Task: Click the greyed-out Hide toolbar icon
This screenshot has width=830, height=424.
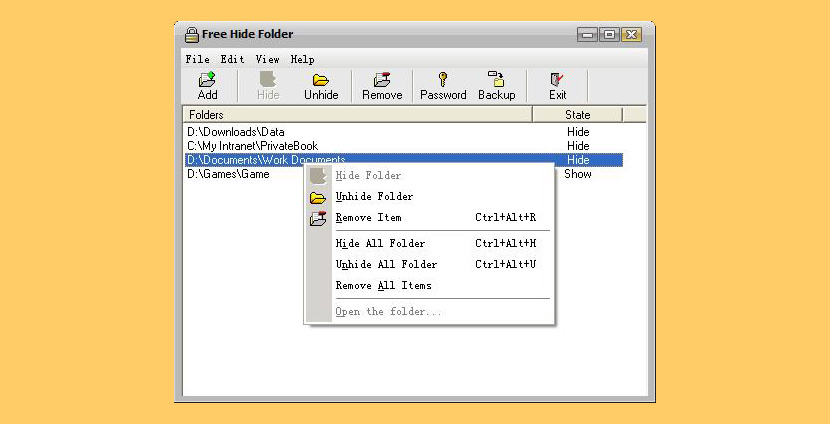Action: [268, 80]
